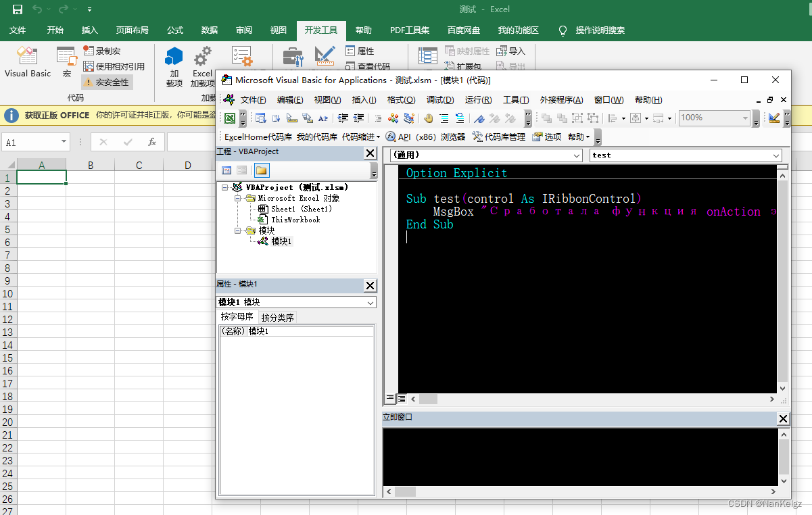Open the Excel icon to switch back to Excel
The height and width of the screenshot is (515, 812).
231,118
